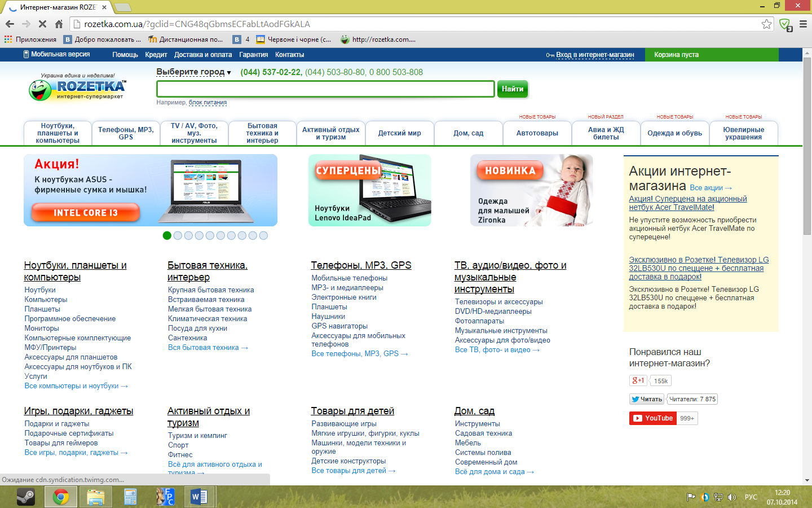This screenshot has height=508, width=812.
Task: Open the Кредит link
Action: [156, 55]
